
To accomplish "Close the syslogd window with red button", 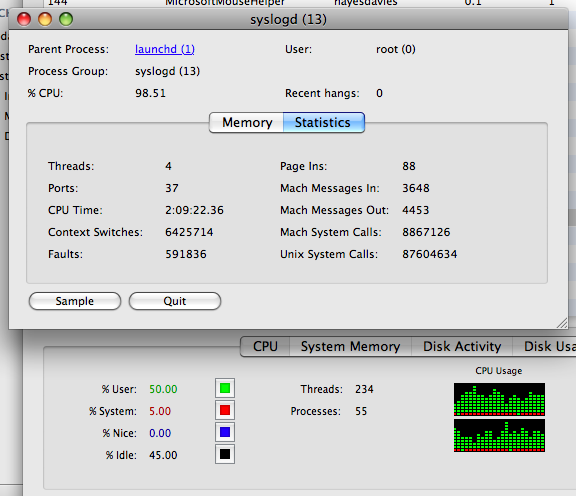I will (x=24, y=19).
